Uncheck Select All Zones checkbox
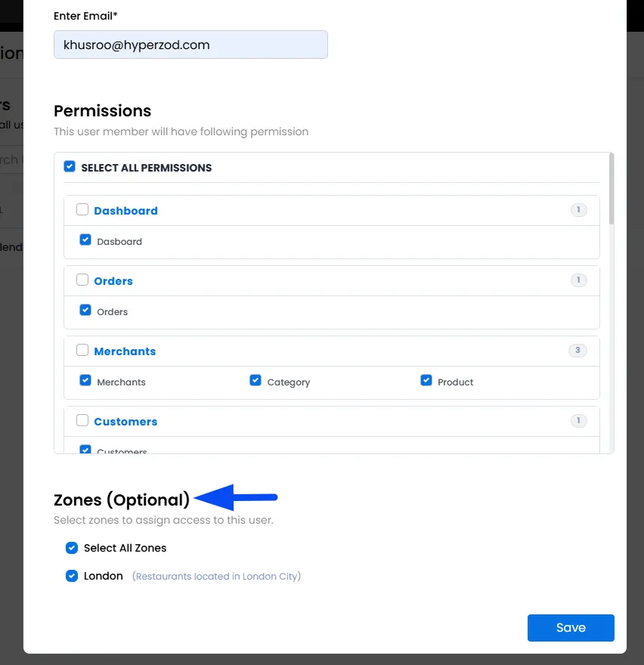Viewport: 644px width, 665px height. tap(72, 548)
